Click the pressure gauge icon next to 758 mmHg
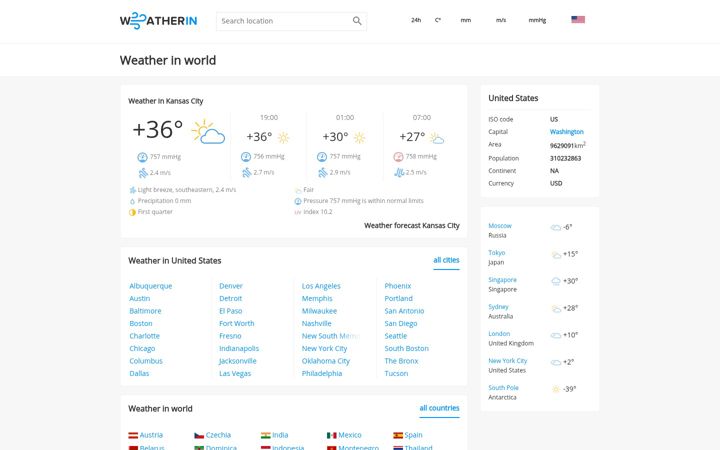 398,157
